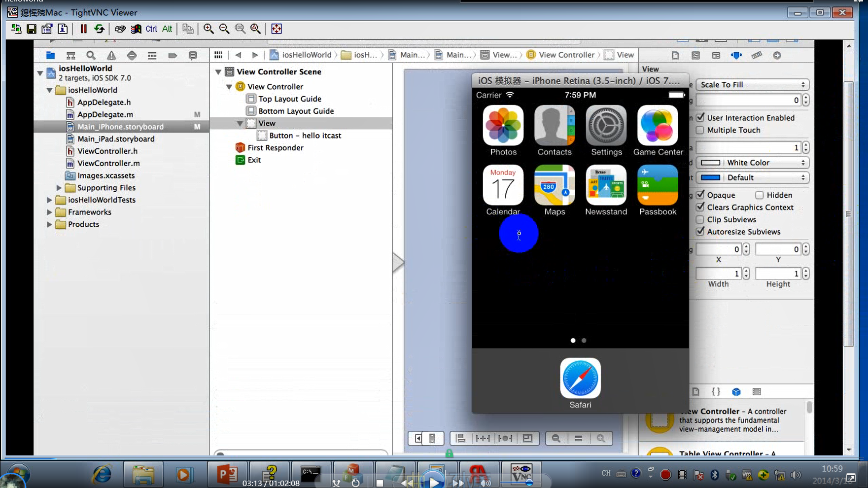Collapse the View Controller Scene outline
The image size is (868, 488).
click(218, 72)
